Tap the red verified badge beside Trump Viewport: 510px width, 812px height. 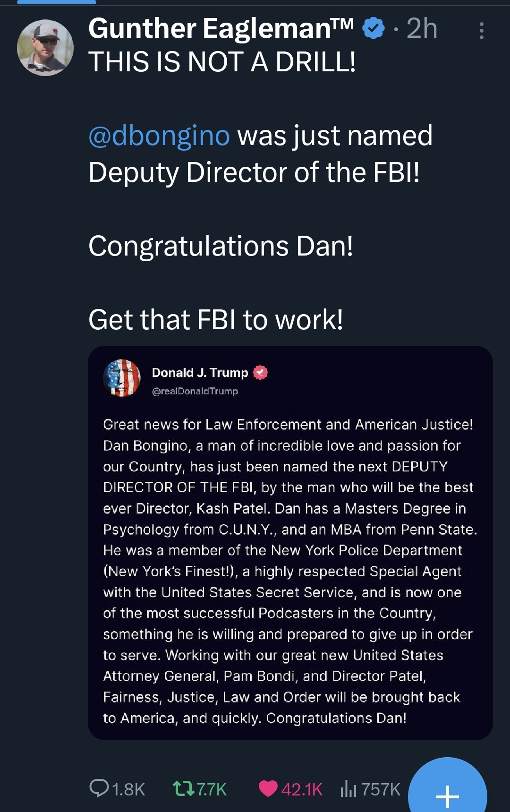pyautogui.click(x=260, y=373)
